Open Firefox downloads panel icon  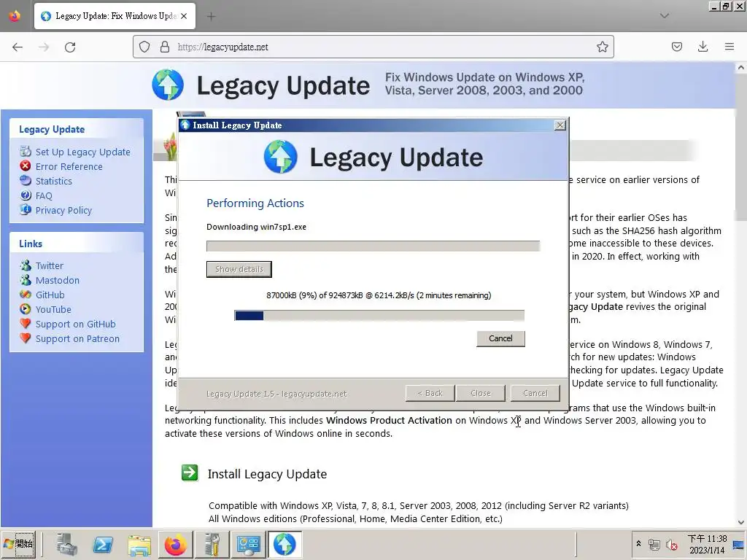point(703,47)
